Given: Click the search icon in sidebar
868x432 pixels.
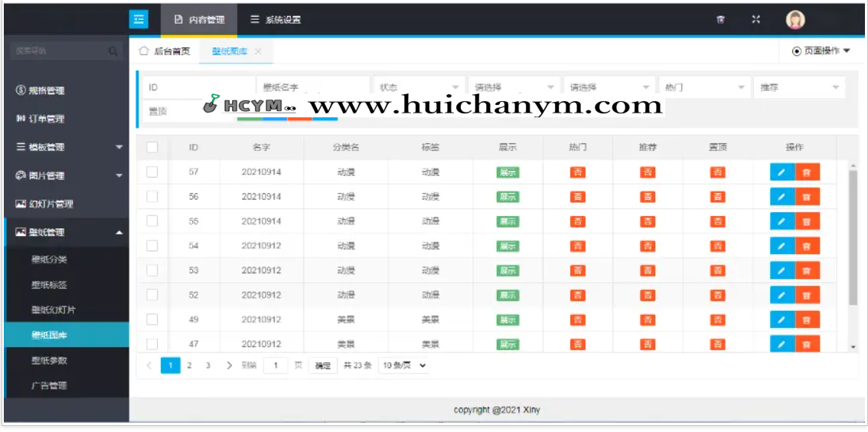Looking at the screenshot, I should tap(113, 51).
